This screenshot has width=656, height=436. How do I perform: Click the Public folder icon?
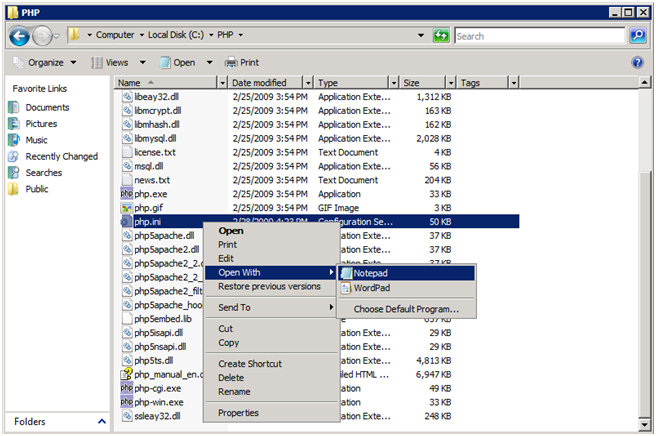click(x=14, y=189)
